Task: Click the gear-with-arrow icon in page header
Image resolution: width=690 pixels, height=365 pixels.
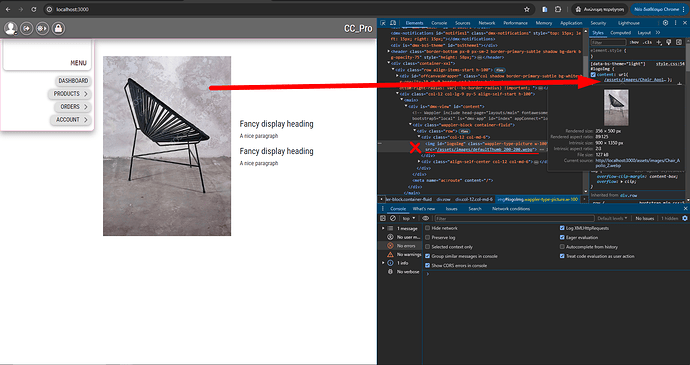Action: click(42, 29)
